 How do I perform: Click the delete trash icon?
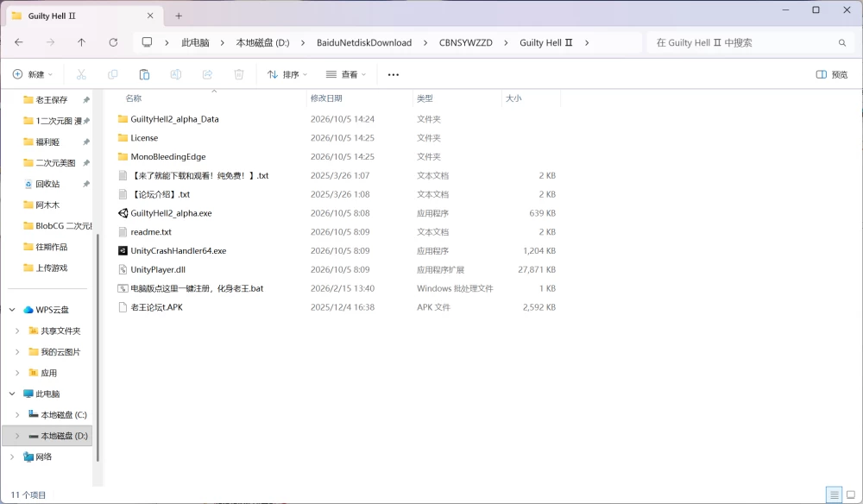click(x=239, y=74)
